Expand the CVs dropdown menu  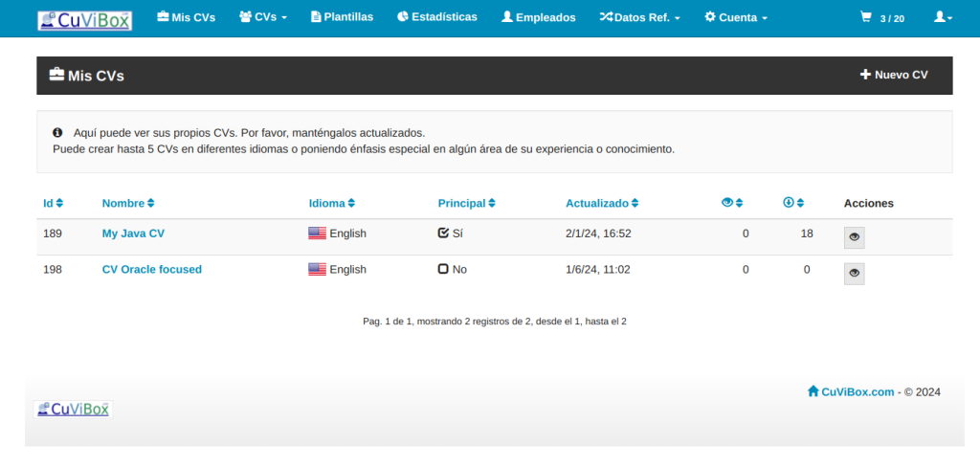263,17
